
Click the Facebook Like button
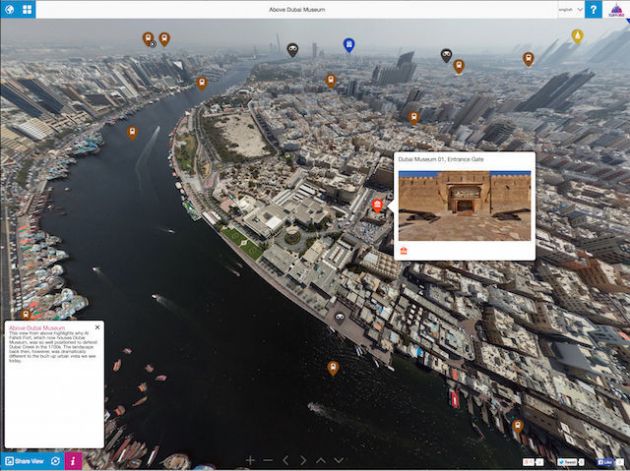(605, 462)
